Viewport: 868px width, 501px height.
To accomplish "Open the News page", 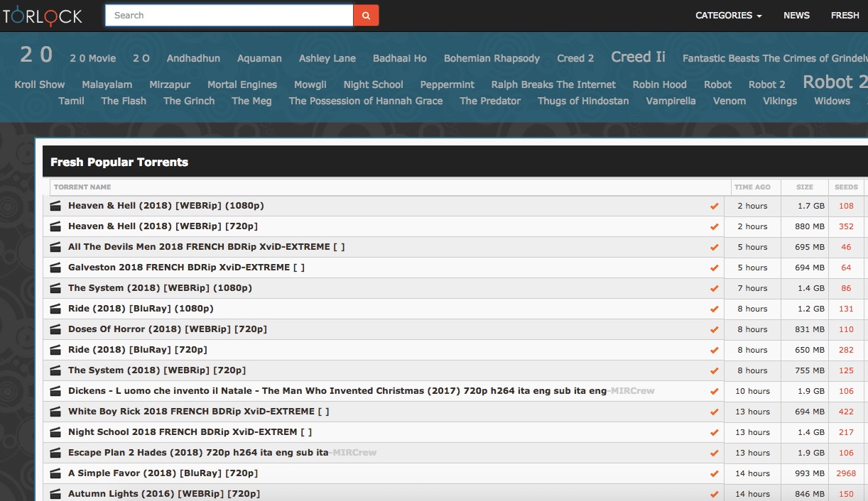I will [796, 15].
